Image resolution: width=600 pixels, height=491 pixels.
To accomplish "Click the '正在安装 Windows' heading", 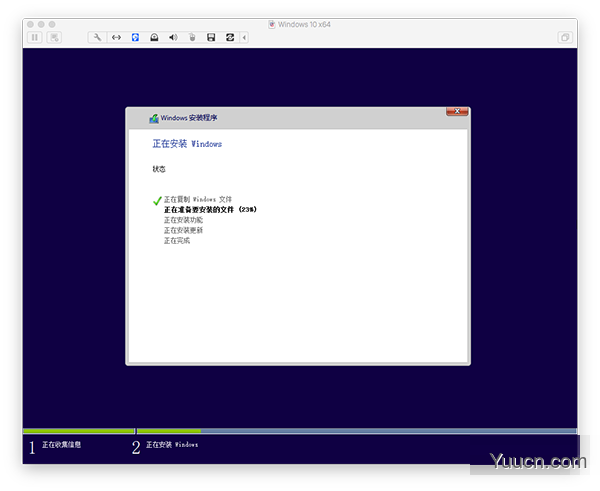I will [x=187, y=144].
